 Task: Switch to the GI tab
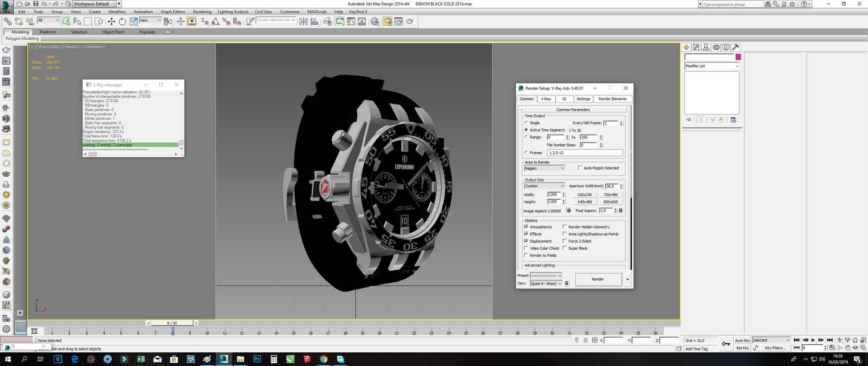pyautogui.click(x=564, y=99)
